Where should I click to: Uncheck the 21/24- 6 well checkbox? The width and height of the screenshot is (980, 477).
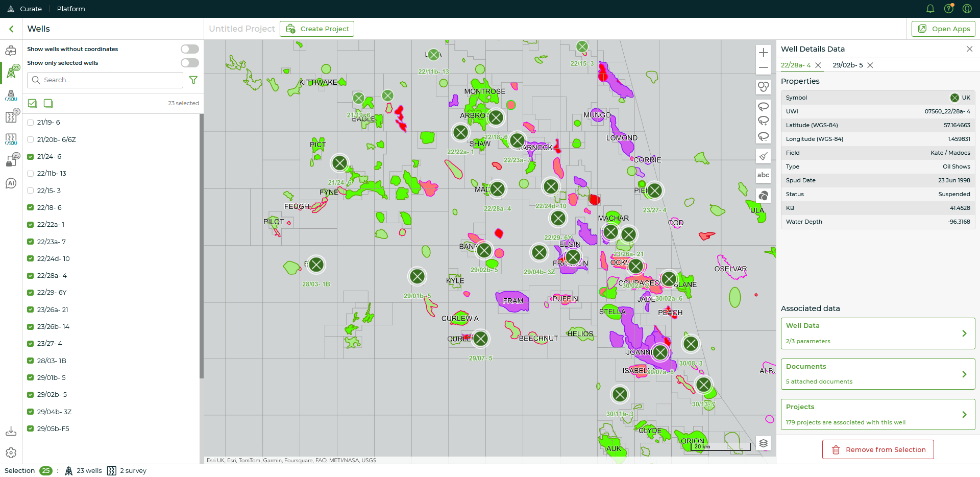[31, 157]
